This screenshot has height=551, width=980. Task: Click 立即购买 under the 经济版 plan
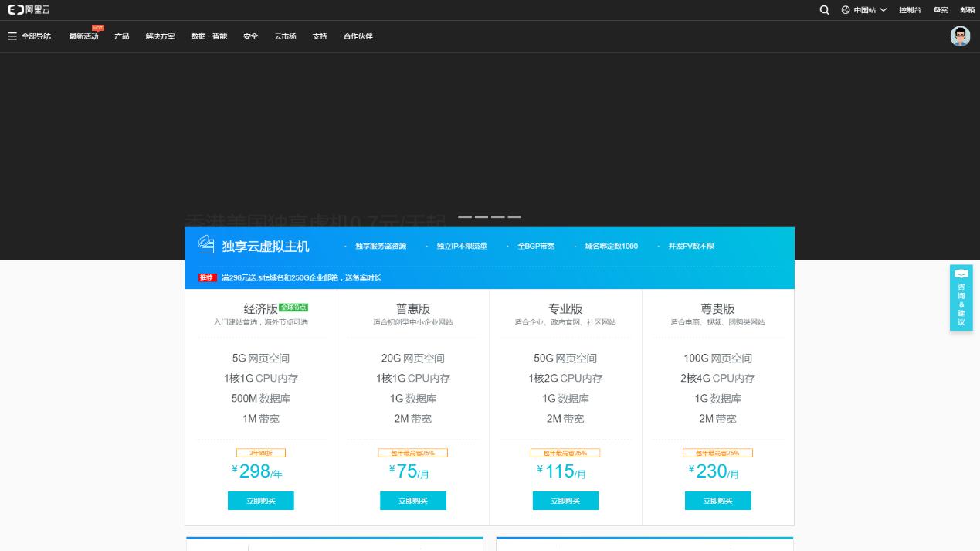[x=260, y=500]
